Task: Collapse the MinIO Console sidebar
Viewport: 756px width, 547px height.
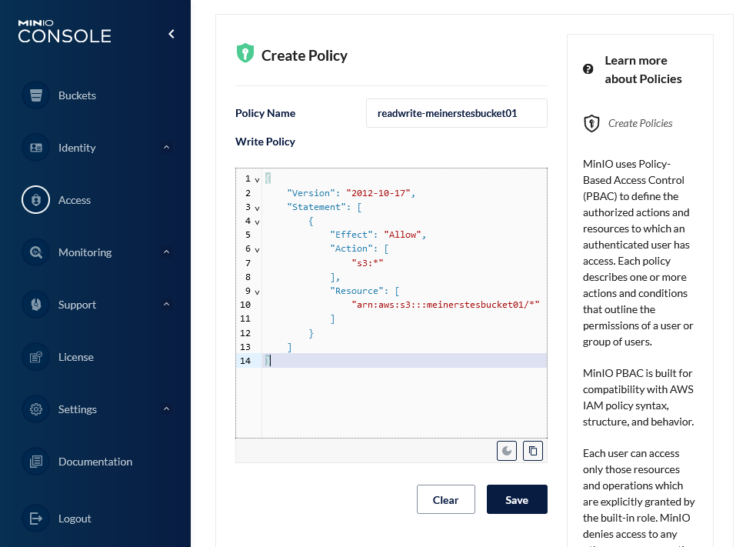Action: pyautogui.click(x=172, y=34)
